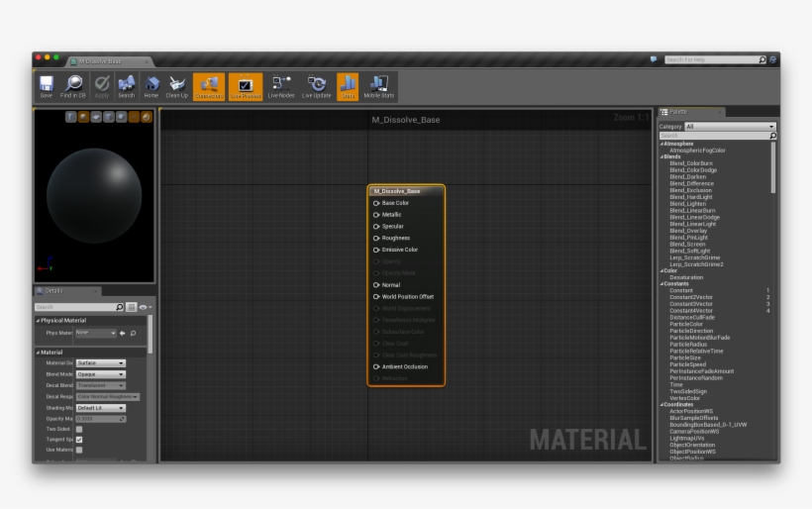Toggle Live Preview in the toolbar

(x=246, y=86)
